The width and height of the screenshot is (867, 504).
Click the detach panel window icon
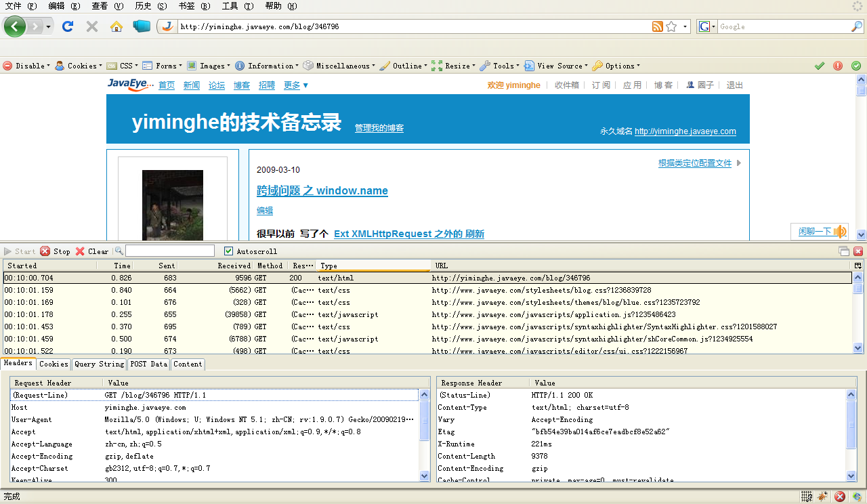(x=844, y=251)
